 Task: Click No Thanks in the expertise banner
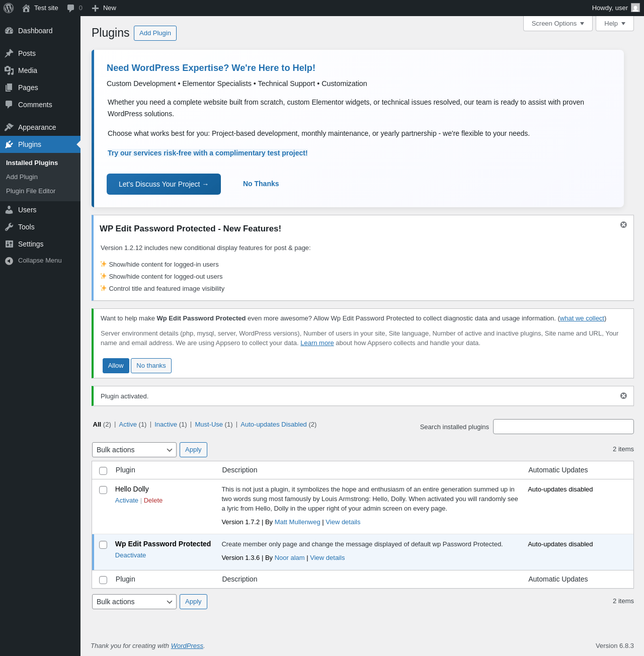(x=261, y=184)
